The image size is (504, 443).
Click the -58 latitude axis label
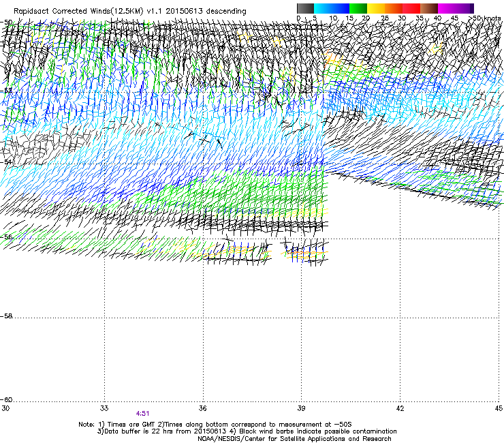pyautogui.click(x=6, y=316)
